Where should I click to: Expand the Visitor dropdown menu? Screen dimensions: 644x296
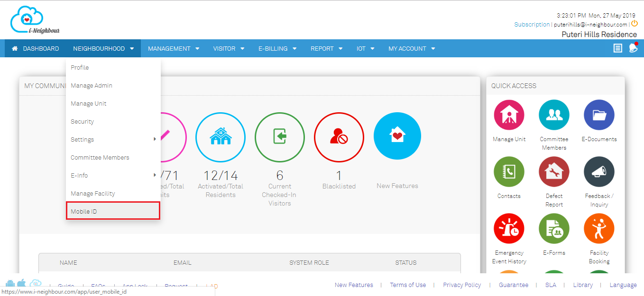coord(229,48)
